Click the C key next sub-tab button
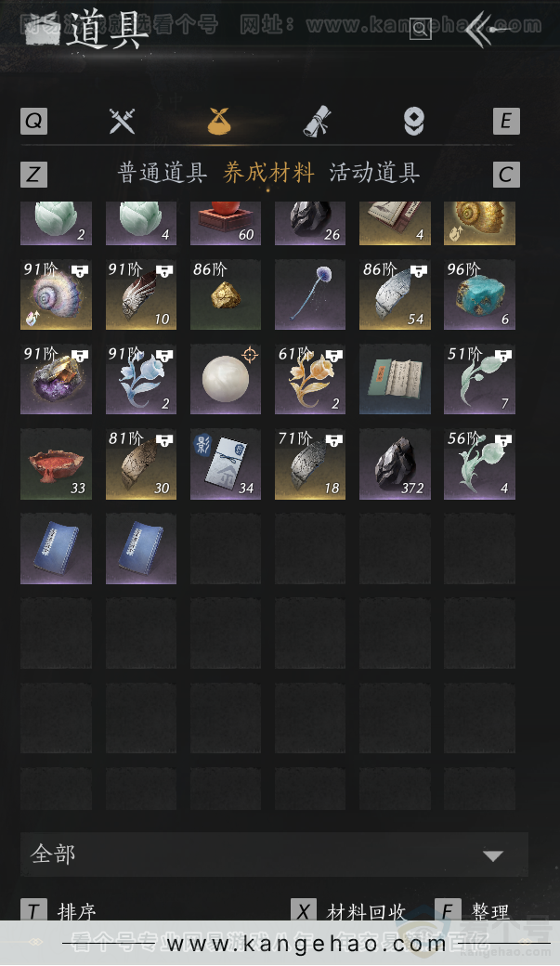Viewport: 560px width, 966px height. pos(506,175)
